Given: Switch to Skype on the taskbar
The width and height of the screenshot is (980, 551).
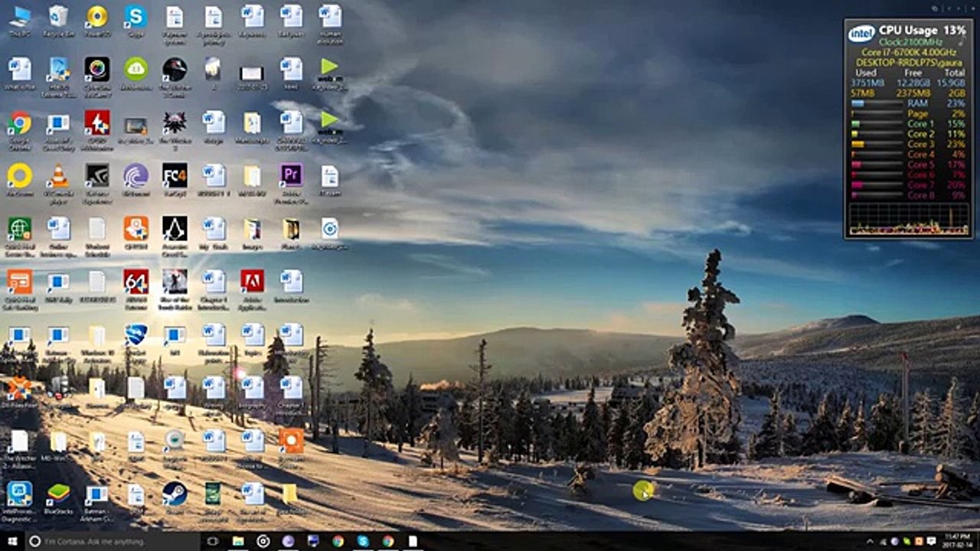Looking at the screenshot, I should pos(363,541).
